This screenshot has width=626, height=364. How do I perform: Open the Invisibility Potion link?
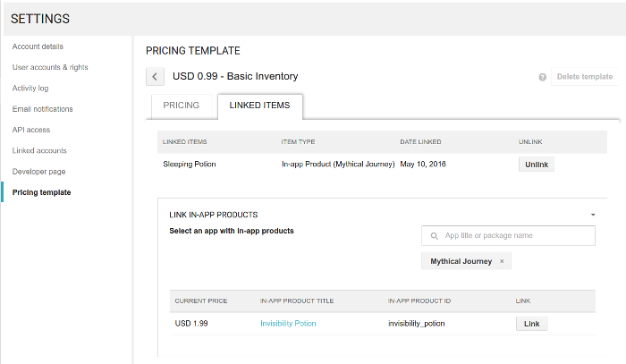tap(288, 323)
